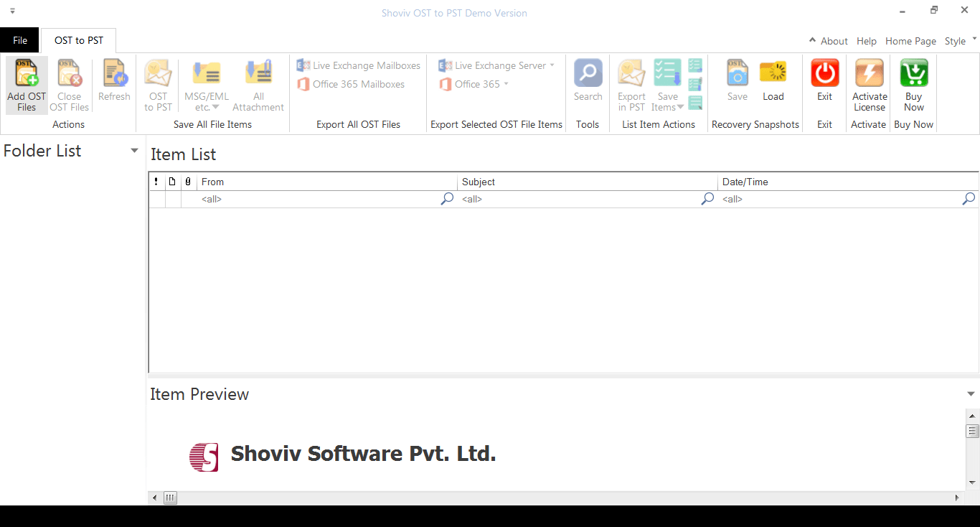This screenshot has width=980, height=527.
Task: Collapse the Item Preview panel arrow
Action: 971,393
